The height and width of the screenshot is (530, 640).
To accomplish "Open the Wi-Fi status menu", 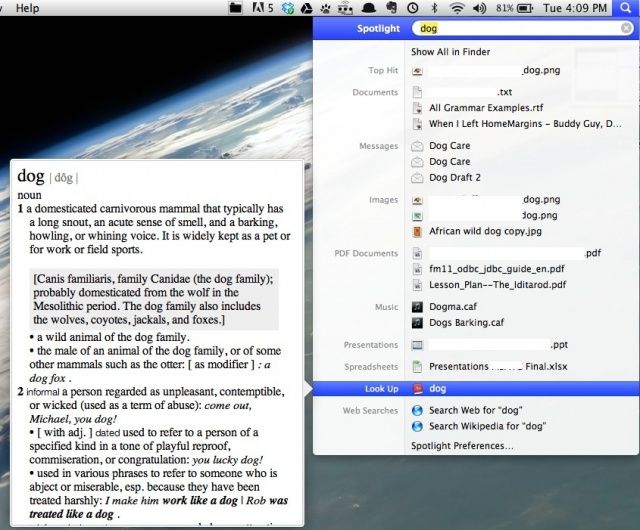I will pos(457,8).
